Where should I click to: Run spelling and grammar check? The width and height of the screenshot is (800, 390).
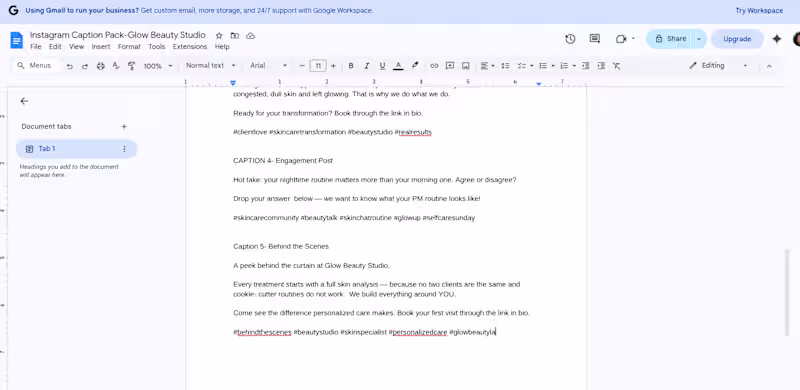click(x=116, y=66)
